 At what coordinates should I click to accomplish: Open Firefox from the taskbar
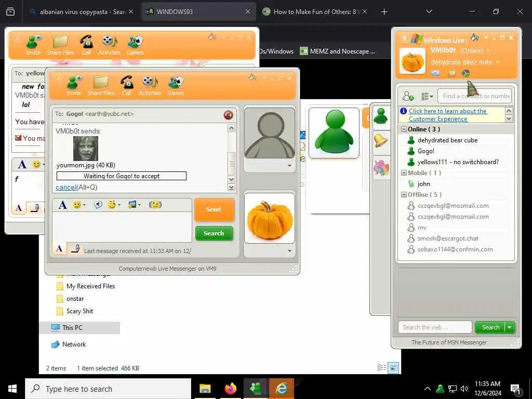tap(230, 389)
